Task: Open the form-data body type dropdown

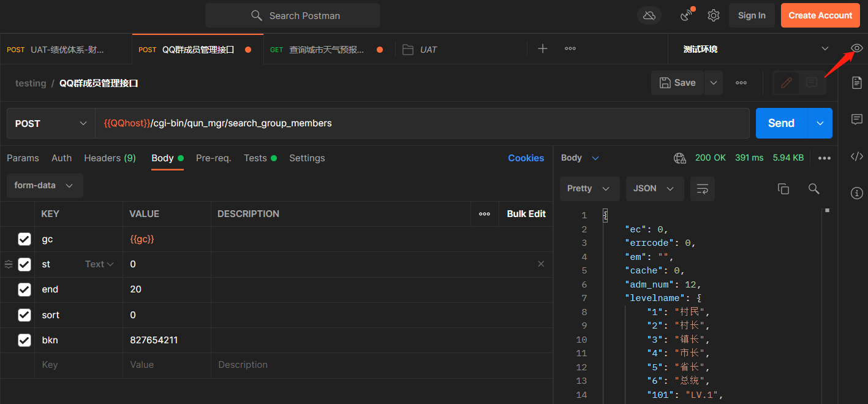Action: point(45,185)
